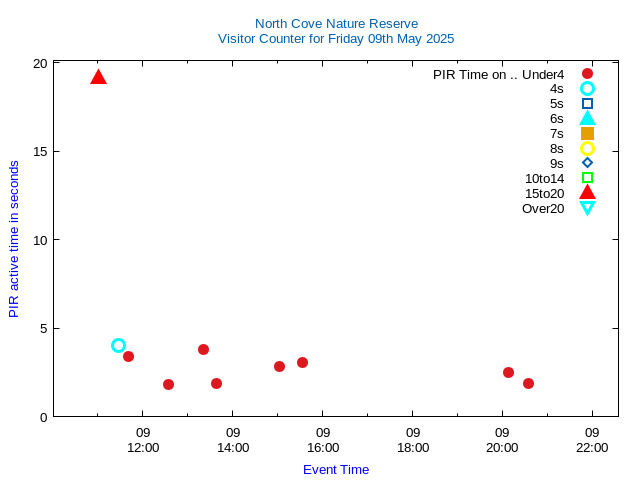Select the Visitor Counter date subtitle
The width and height of the screenshot is (640, 480).
(x=336, y=39)
